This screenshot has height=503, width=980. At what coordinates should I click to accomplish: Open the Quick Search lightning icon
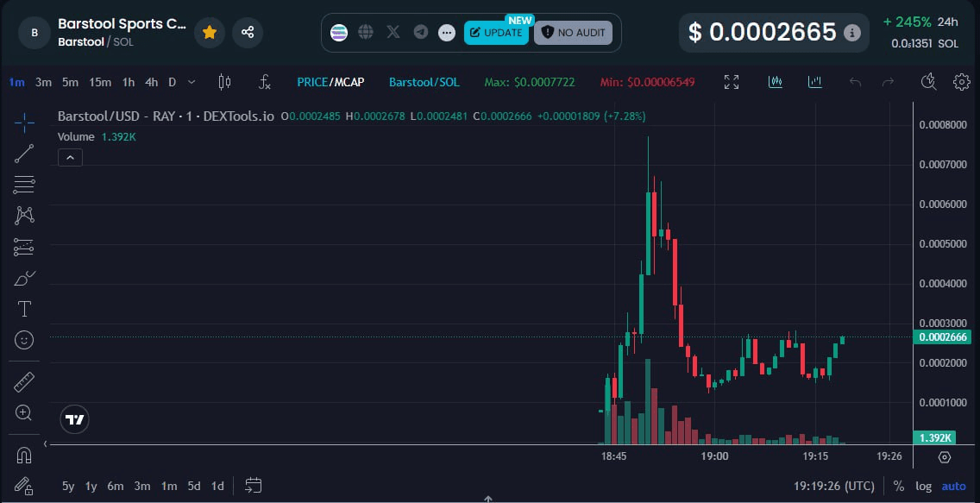click(x=929, y=82)
